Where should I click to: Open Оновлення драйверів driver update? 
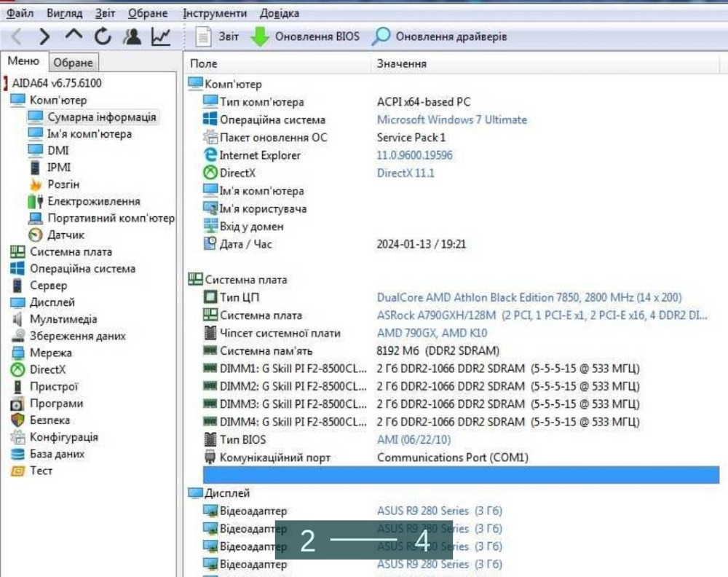pos(440,36)
